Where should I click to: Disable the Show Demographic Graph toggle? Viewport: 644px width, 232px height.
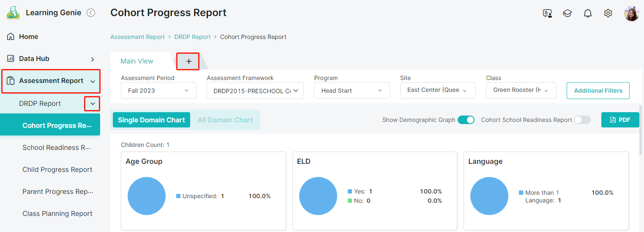[466, 120]
